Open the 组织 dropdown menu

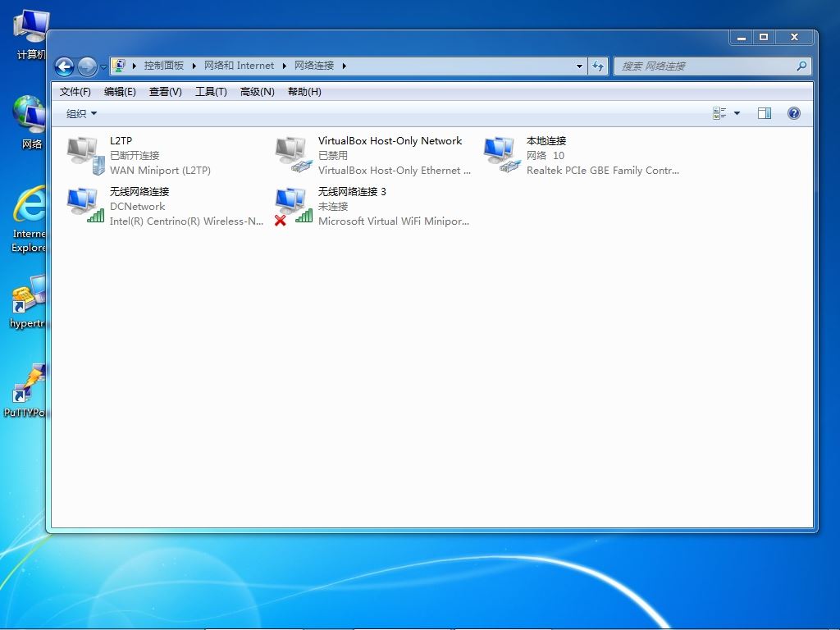(x=81, y=113)
